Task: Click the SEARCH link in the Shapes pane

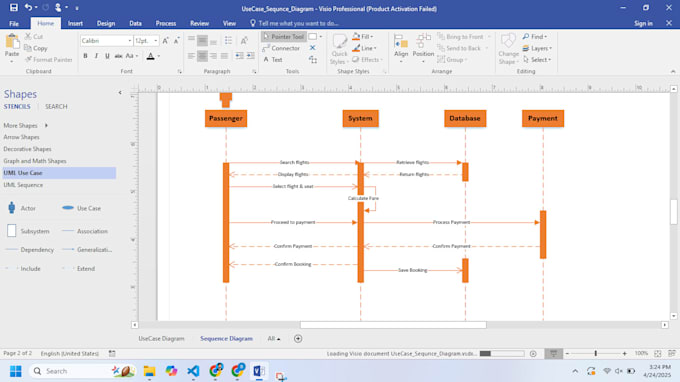Action: click(x=56, y=106)
